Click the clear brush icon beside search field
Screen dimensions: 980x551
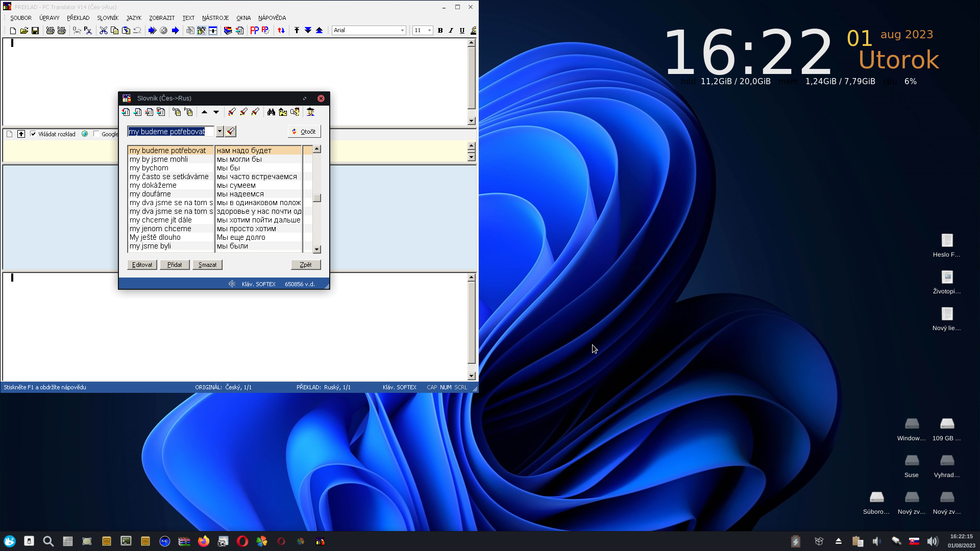tap(231, 132)
